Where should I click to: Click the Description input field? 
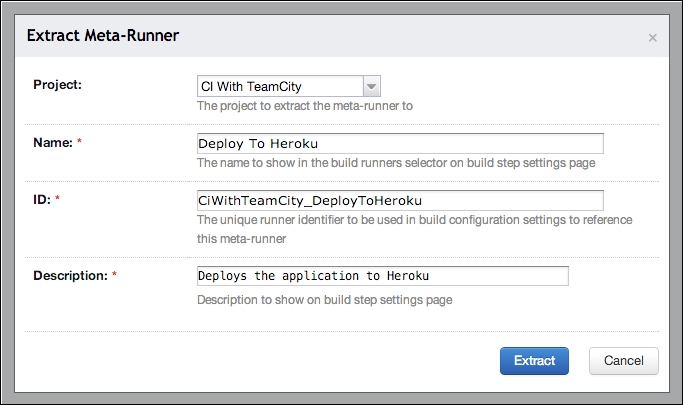pyautogui.click(x=383, y=276)
